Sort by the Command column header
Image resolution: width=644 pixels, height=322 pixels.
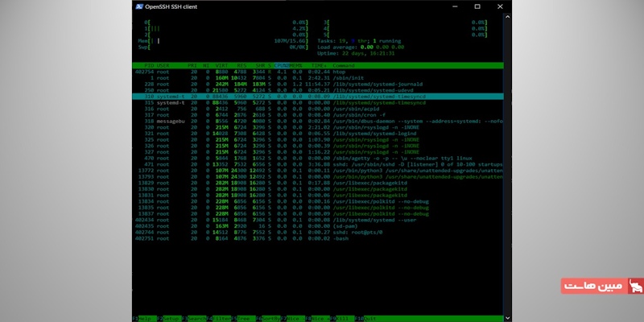344,66
